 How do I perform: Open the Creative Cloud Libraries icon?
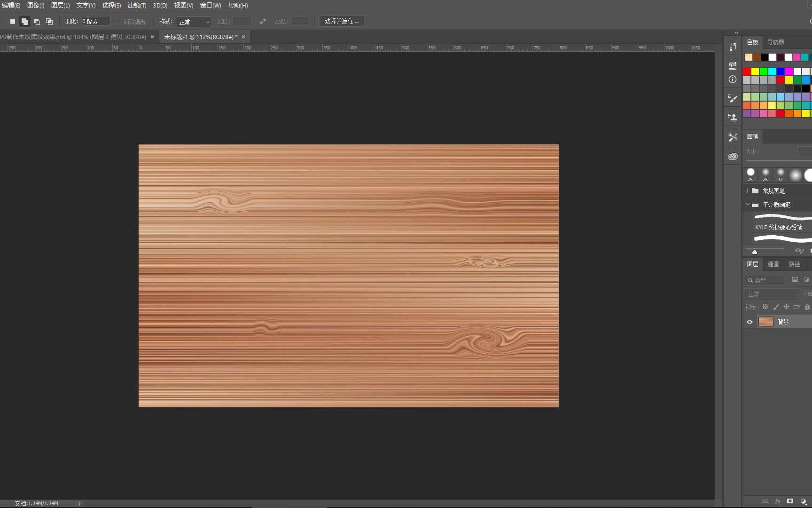[733, 157]
